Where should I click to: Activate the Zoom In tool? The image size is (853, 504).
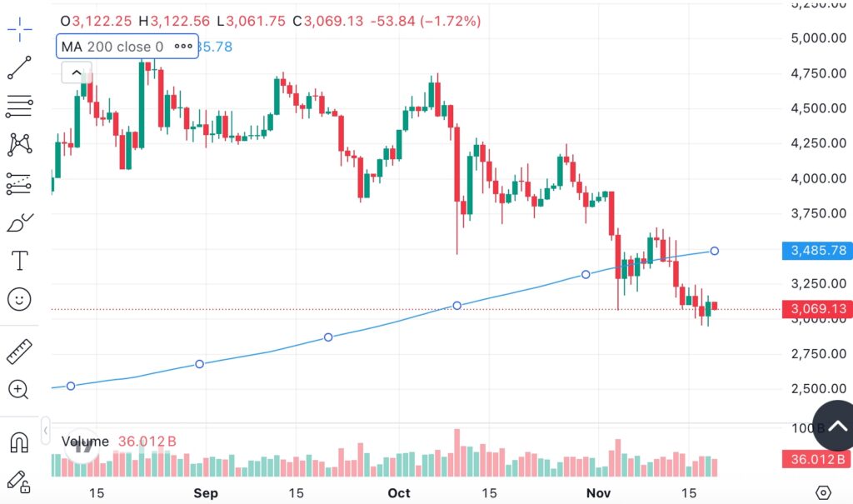click(20, 390)
